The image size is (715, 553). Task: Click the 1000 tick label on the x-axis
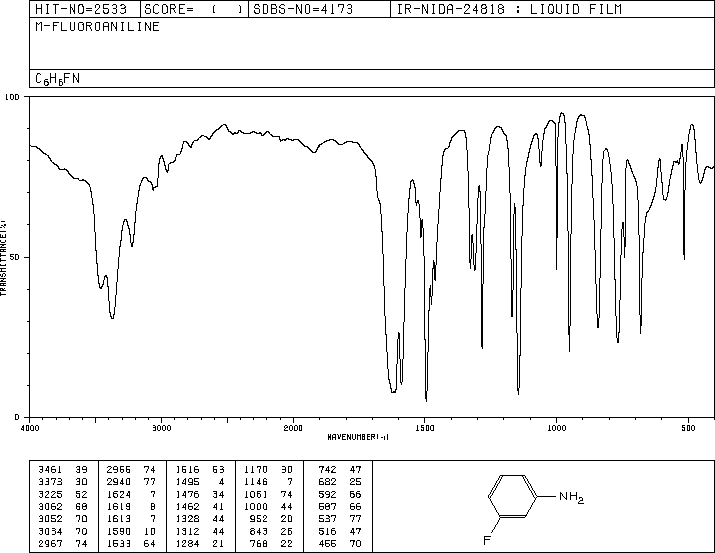(x=556, y=428)
